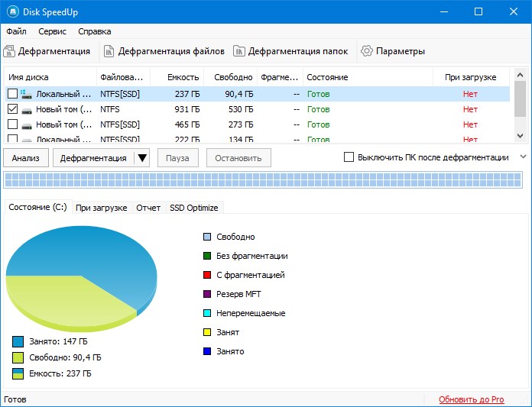Click the Windows drive icon of NTFS[SSD] 237 ГБ row
This screenshot has width=532, height=407.
pyautogui.click(x=26, y=94)
